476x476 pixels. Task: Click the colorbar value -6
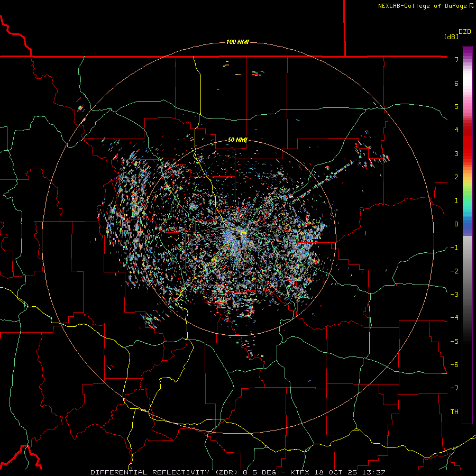[454, 365]
